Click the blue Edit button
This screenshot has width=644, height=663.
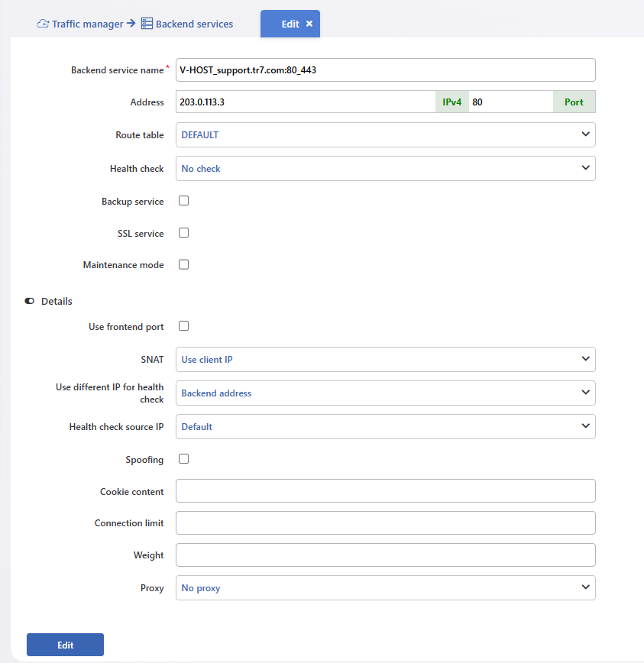65,645
